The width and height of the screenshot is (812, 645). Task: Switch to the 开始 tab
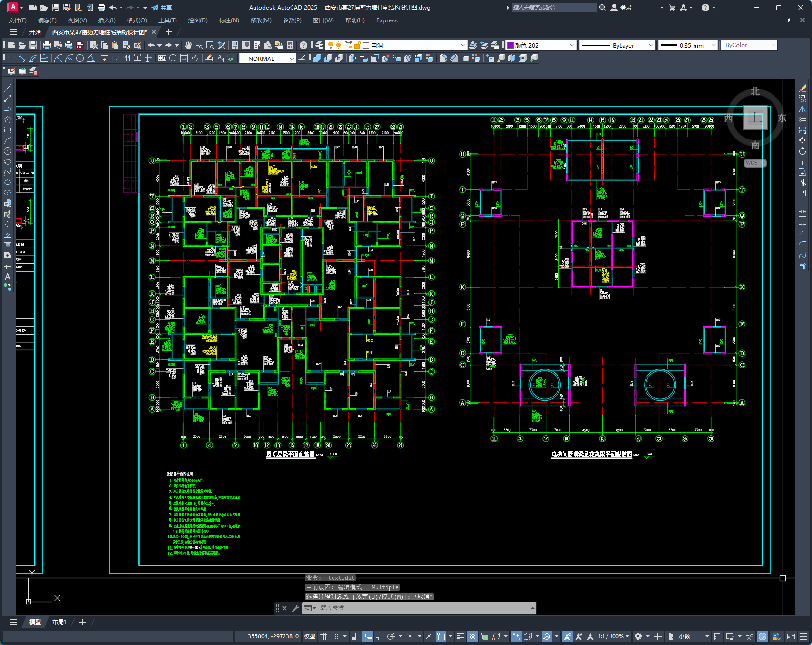[35, 32]
